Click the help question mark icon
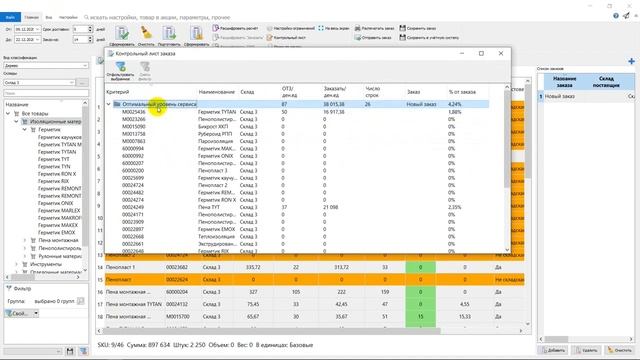This screenshot has width=640, height=360. point(616,16)
